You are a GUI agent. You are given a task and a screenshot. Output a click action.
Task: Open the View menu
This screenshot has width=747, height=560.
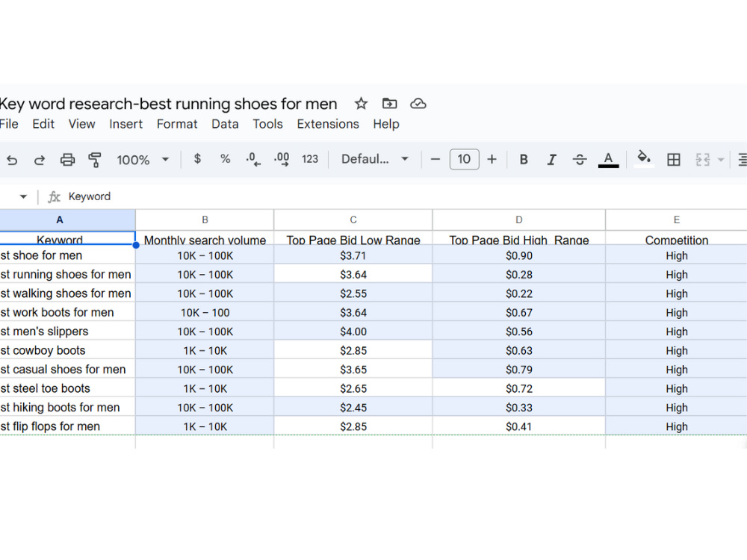click(81, 124)
